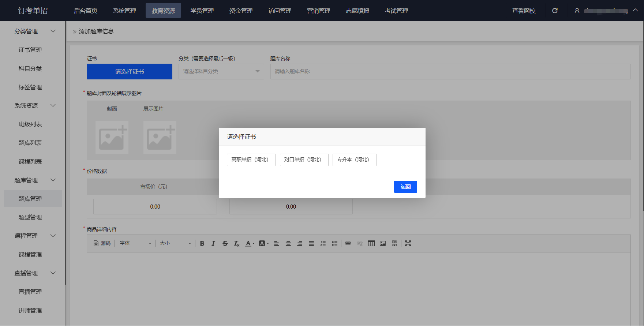This screenshot has width=644, height=326.
Task: Center-align text in the editor
Action: [x=288, y=243]
